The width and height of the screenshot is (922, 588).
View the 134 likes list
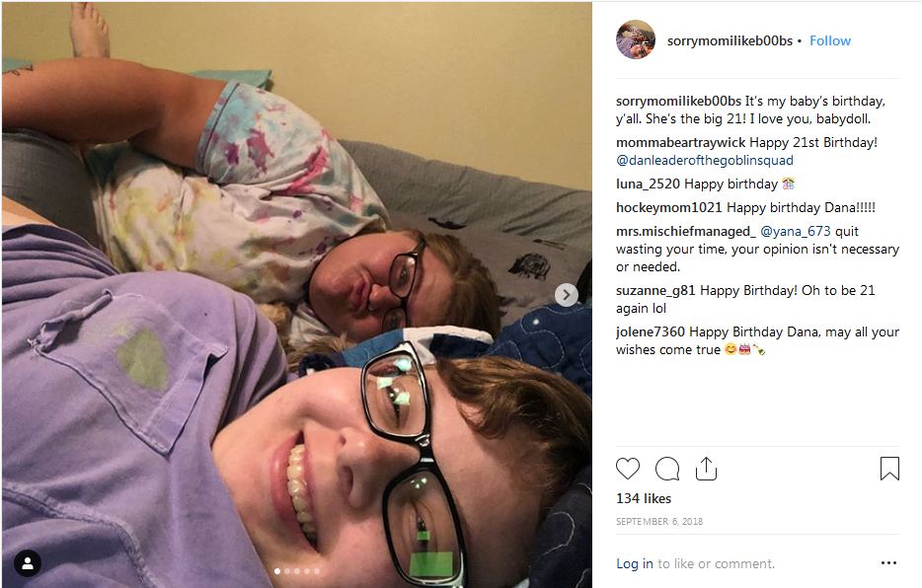[x=644, y=498]
